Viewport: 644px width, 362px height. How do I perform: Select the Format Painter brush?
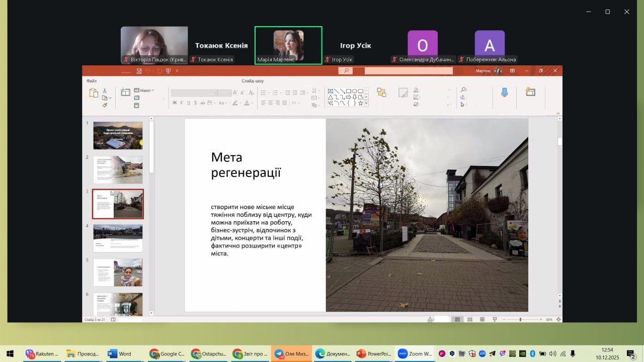click(105, 105)
